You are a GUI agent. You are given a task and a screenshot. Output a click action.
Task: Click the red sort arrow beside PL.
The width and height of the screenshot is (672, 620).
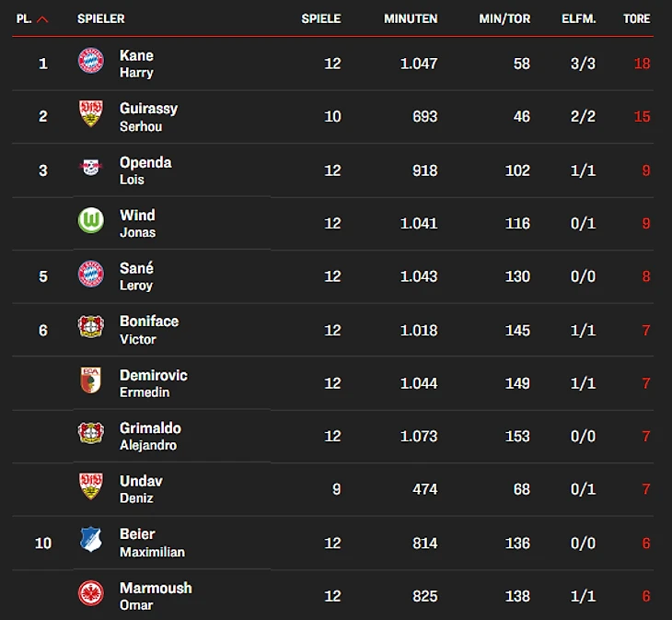(42, 18)
